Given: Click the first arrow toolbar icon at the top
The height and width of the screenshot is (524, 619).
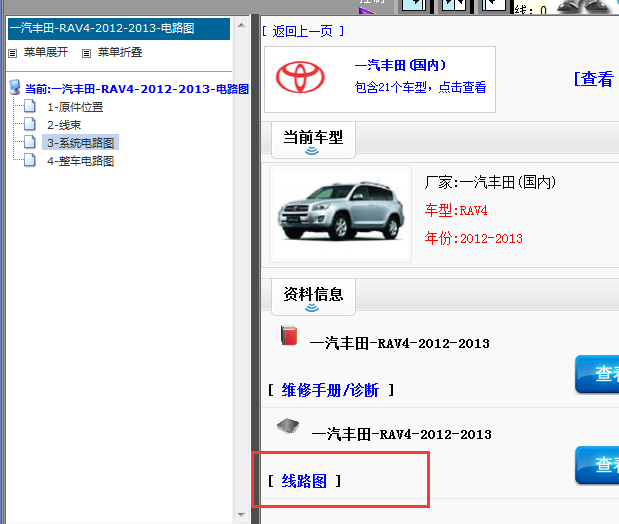Looking at the screenshot, I should [414, 5].
